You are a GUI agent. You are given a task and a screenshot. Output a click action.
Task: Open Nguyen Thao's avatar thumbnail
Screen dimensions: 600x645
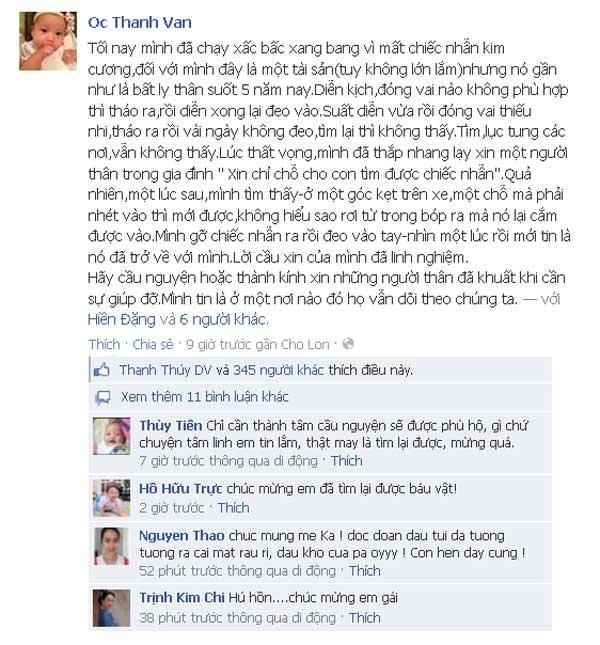coord(111,546)
